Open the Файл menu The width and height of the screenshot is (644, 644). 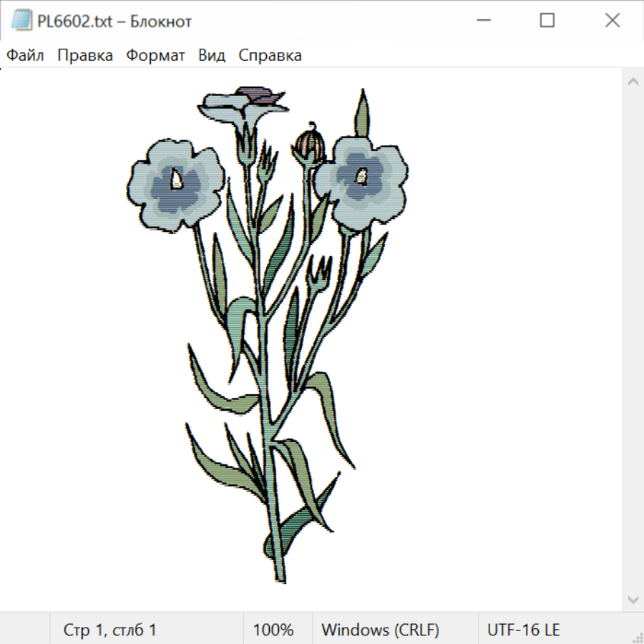click(25, 56)
